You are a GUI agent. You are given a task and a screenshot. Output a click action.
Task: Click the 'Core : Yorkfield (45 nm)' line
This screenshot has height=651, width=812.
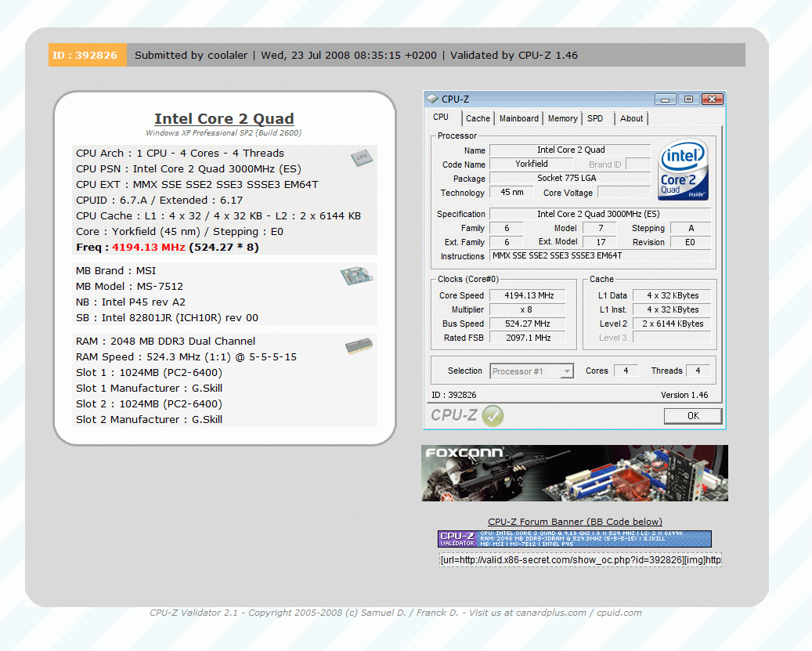tap(179, 232)
